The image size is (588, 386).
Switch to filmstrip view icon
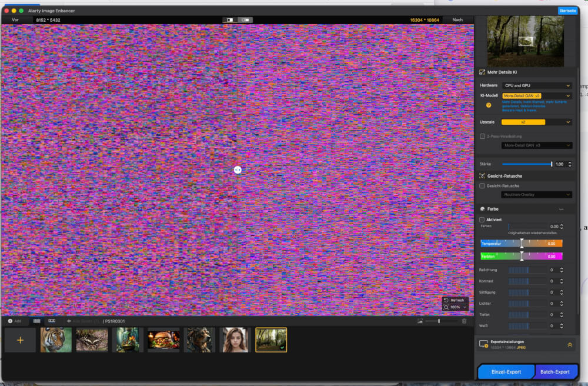tap(52, 321)
